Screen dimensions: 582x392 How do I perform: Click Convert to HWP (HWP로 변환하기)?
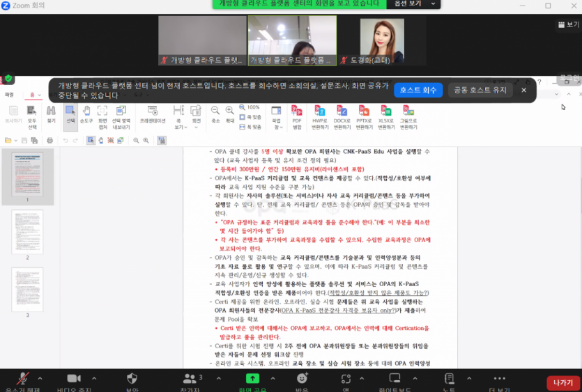[320, 117]
